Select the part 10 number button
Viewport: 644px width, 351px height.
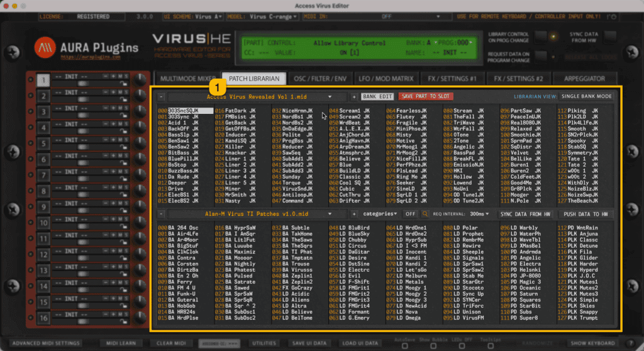click(x=43, y=223)
